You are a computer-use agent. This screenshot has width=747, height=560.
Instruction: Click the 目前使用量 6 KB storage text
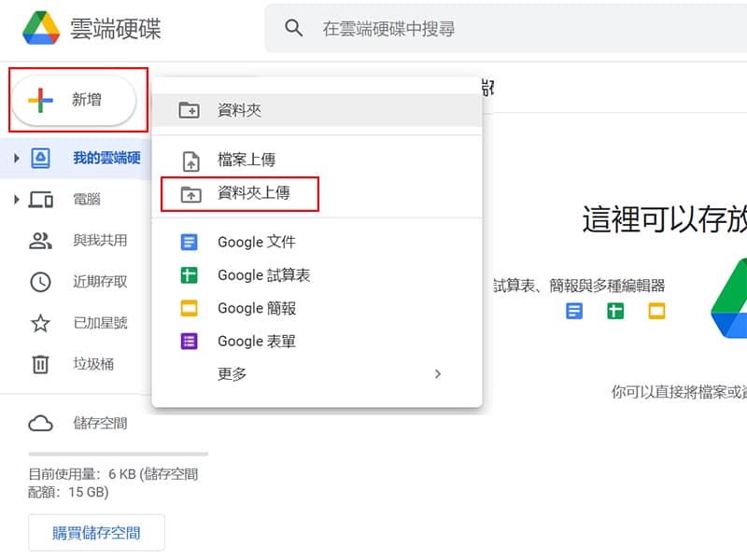[x=113, y=483]
